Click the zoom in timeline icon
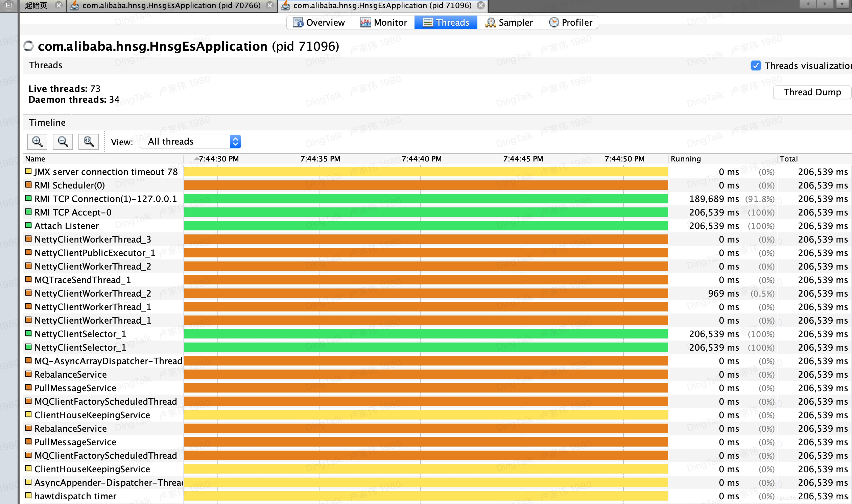 (x=37, y=141)
